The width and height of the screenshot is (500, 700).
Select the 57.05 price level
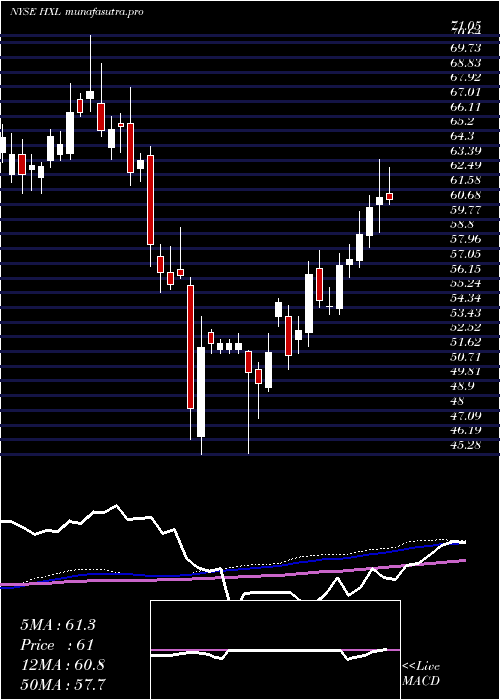coord(466,254)
